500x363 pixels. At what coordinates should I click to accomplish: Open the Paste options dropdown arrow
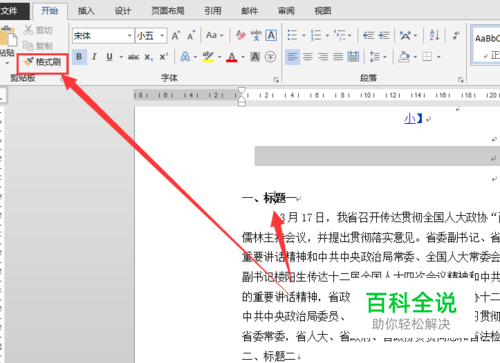coord(7,63)
